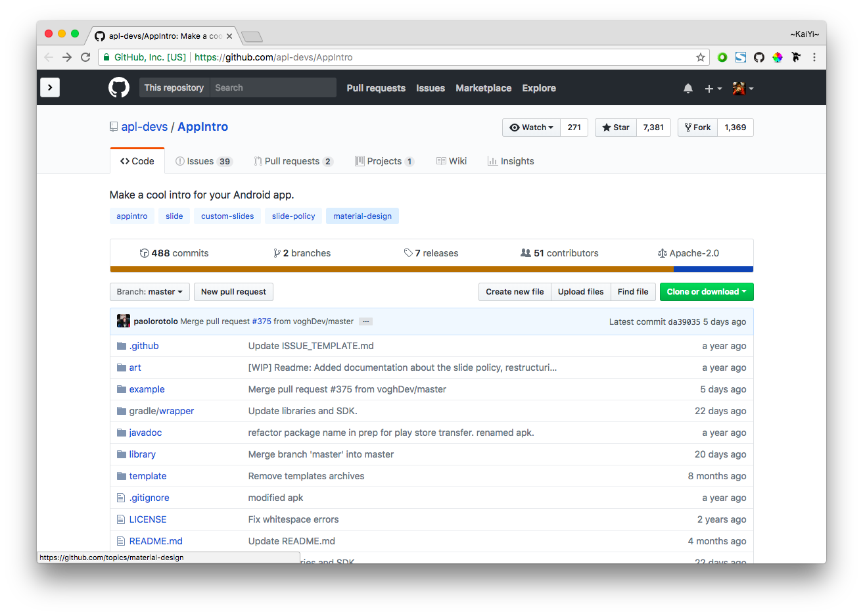Click the Upload files button
Screen dimensions: 863x616
(581, 292)
